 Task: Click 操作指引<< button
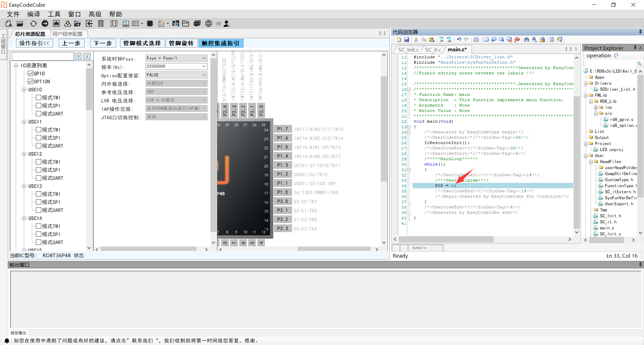[35, 43]
